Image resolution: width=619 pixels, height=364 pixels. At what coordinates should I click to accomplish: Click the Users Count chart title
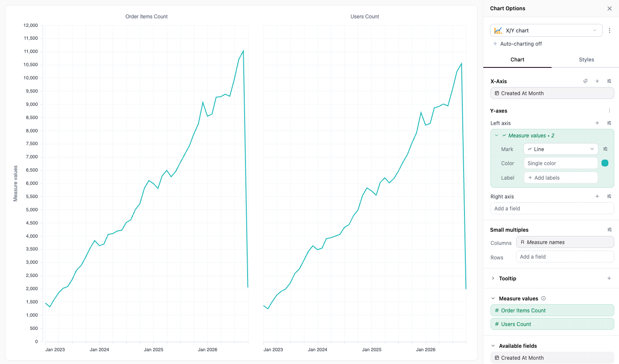tap(365, 17)
